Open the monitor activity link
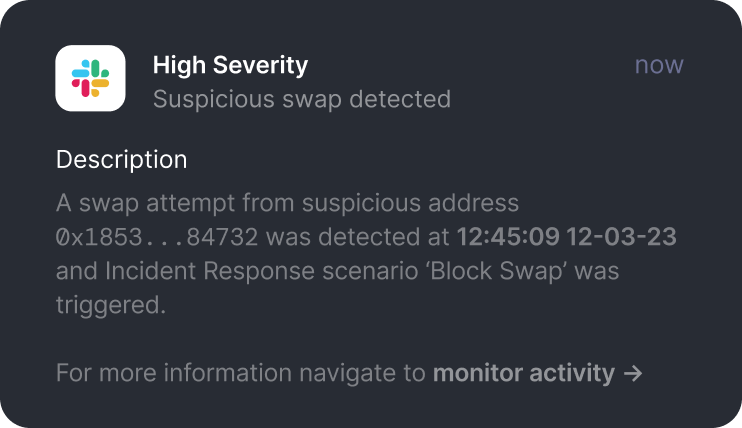The height and width of the screenshot is (428, 742). (538, 373)
